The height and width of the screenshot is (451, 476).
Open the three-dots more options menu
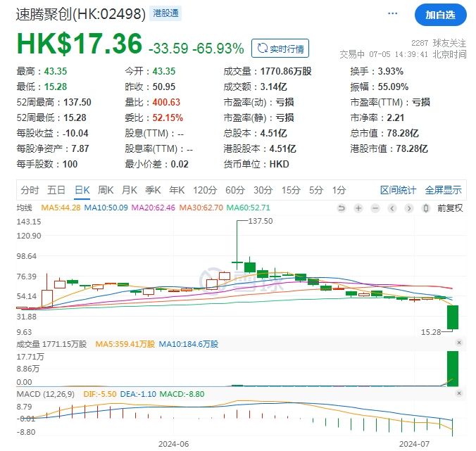pyautogui.click(x=392, y=13)
